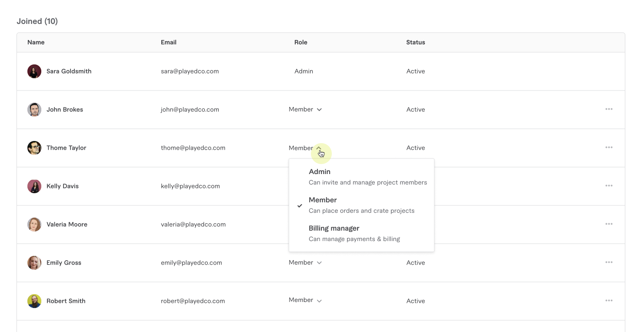Click the Status column header
This screenshot has width=644, height=332.
[415, 42]
